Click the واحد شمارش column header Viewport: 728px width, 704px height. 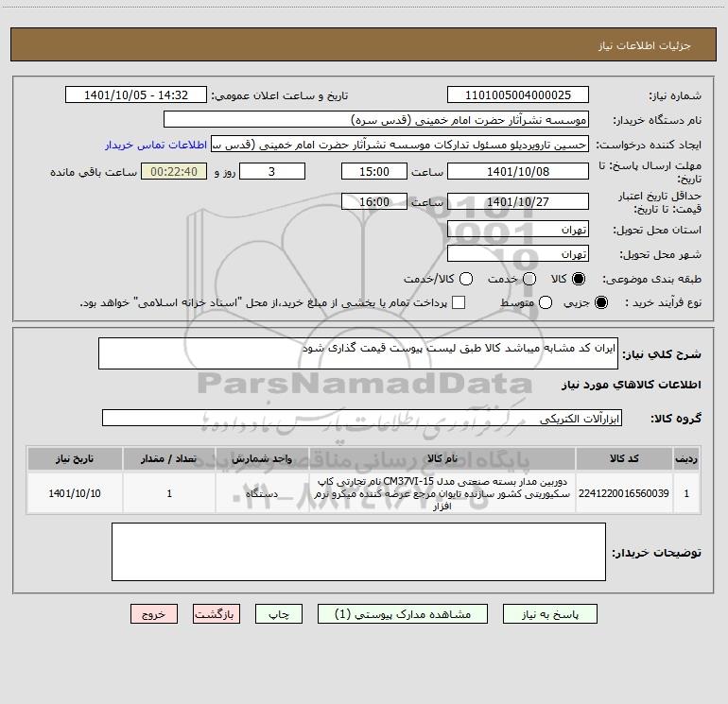coord(262,458)
